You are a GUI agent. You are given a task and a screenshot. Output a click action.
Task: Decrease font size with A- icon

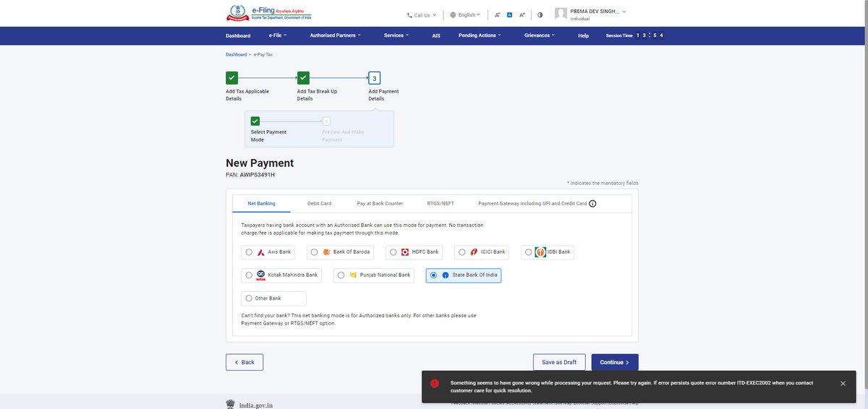click(x=498, y=14)
